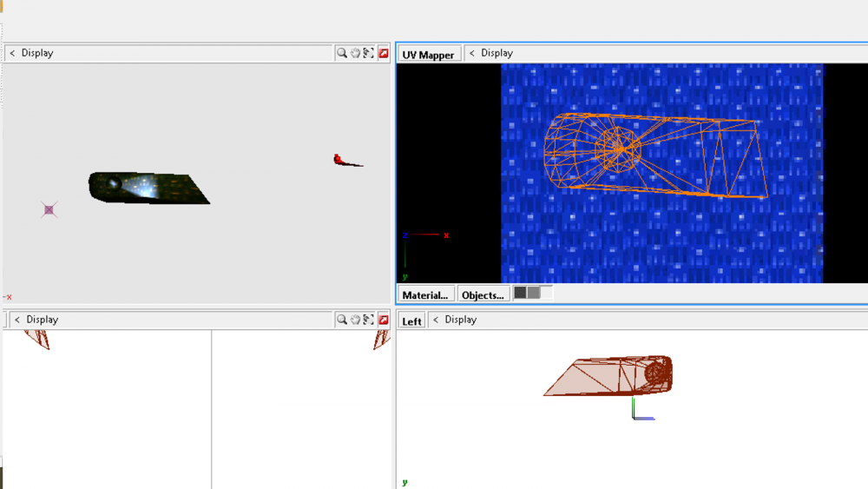Image resolution: width=868 pixels, height=489 pixels.
Task: Click red maximize arrow in bottom-left viewport
Action: coord(383,320)
